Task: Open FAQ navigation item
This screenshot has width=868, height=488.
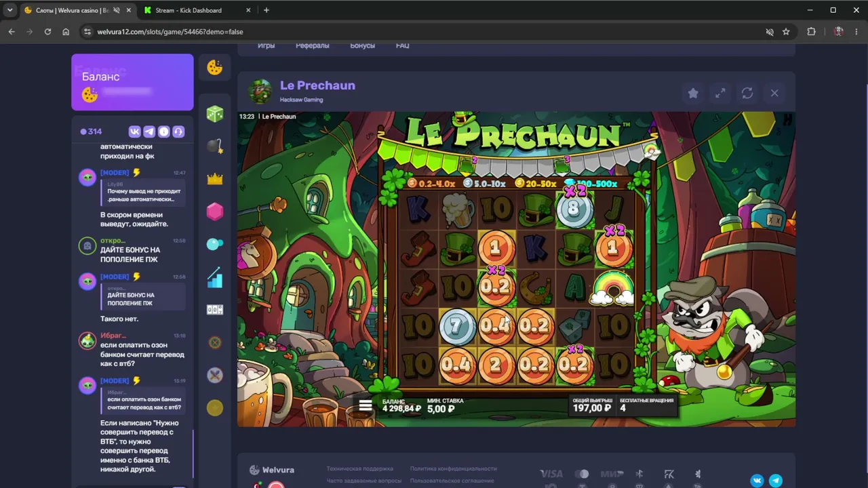Action: coord(402,45)
